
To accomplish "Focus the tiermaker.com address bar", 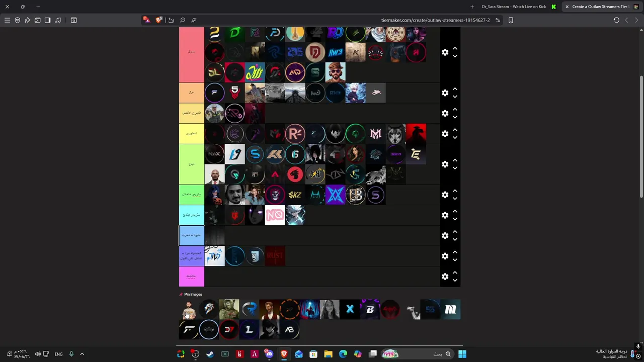I will 435,20.
